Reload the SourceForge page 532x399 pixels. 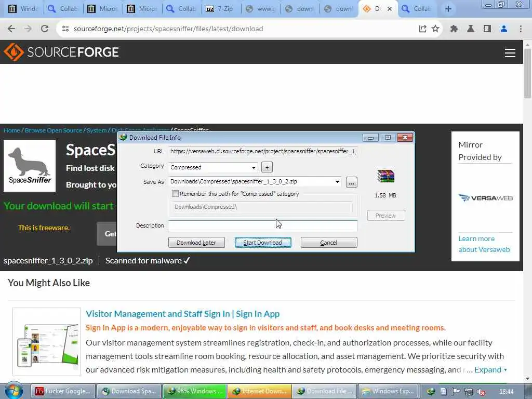[45, 29]
